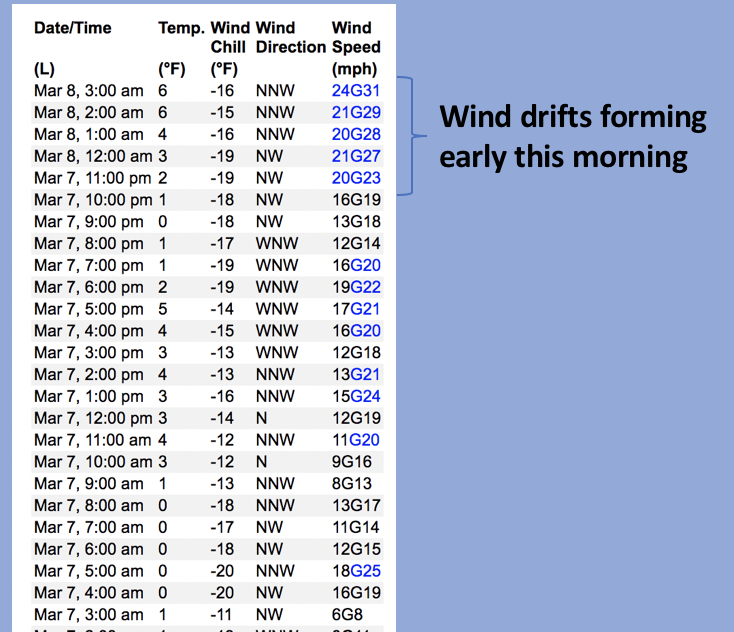Click the Date/Time column header
734x632 pixels.
pos(73,28)
